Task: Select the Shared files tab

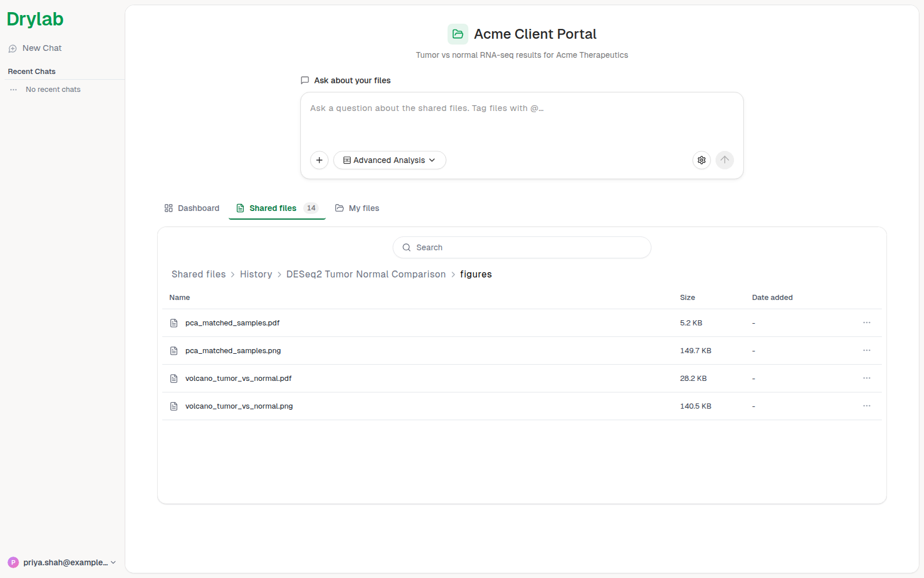Action: point(277,208)
